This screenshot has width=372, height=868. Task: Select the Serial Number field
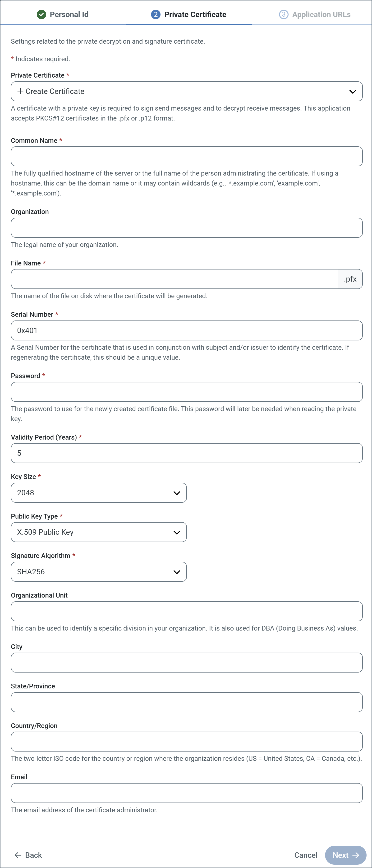(x=187, y=330)
